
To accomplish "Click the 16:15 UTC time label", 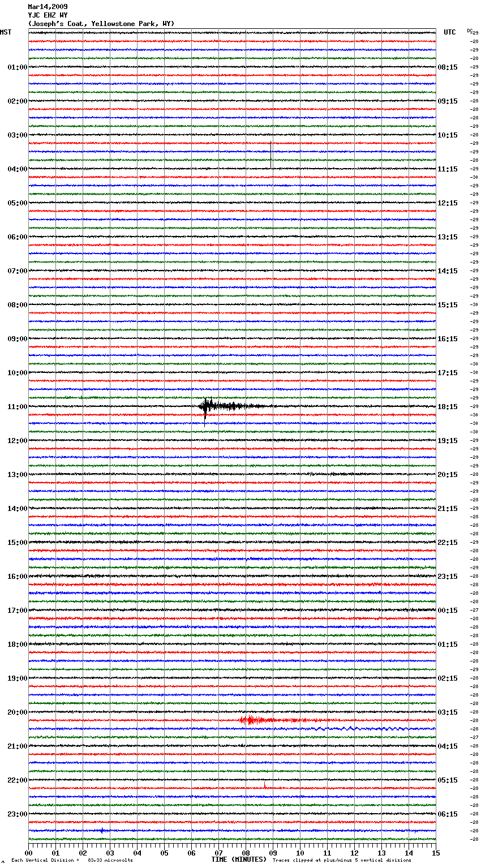I will click(448, 339).
